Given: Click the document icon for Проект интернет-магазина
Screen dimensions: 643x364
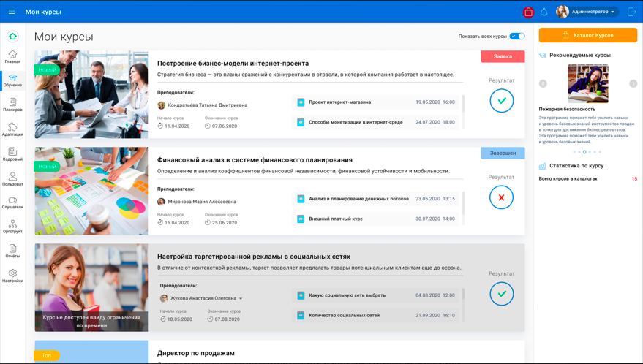Looking at the screenshot, I should [x=301, y=102].
